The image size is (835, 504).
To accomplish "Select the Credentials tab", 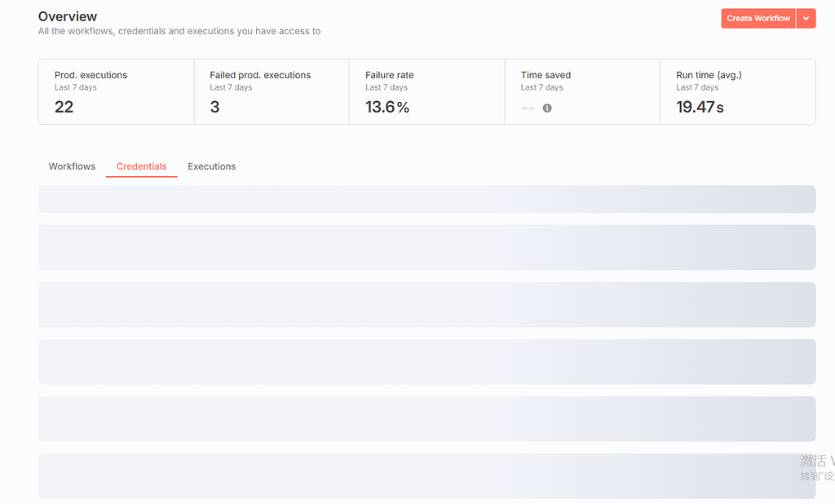I will coord(141,166).
